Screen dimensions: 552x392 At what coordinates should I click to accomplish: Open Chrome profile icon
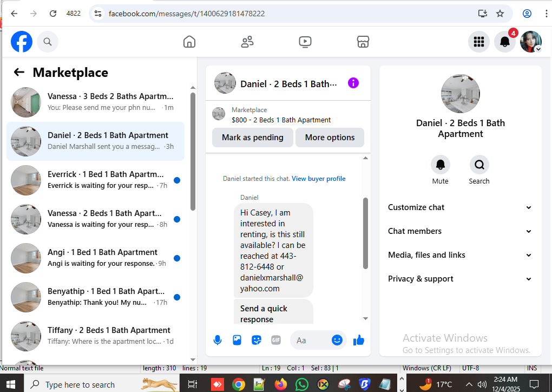point(527,14)
